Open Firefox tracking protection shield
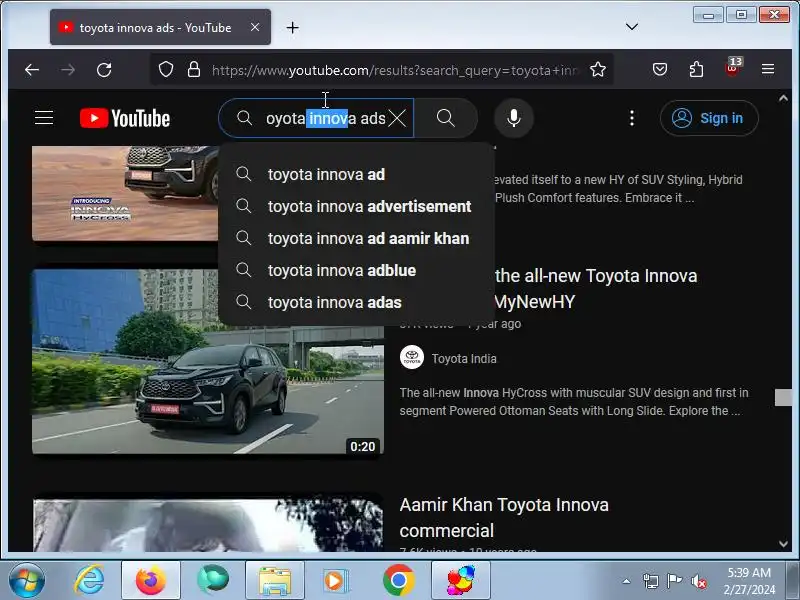The width and height of the screenshot is (800, 600). [166, 69]
